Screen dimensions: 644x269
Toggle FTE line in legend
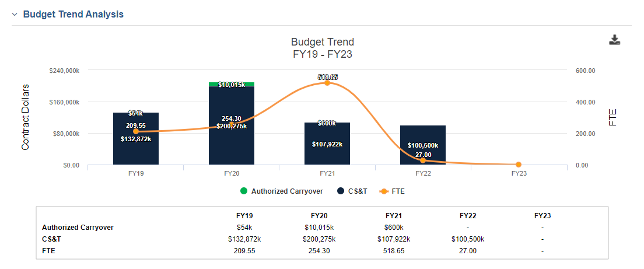tap(392, 191)
